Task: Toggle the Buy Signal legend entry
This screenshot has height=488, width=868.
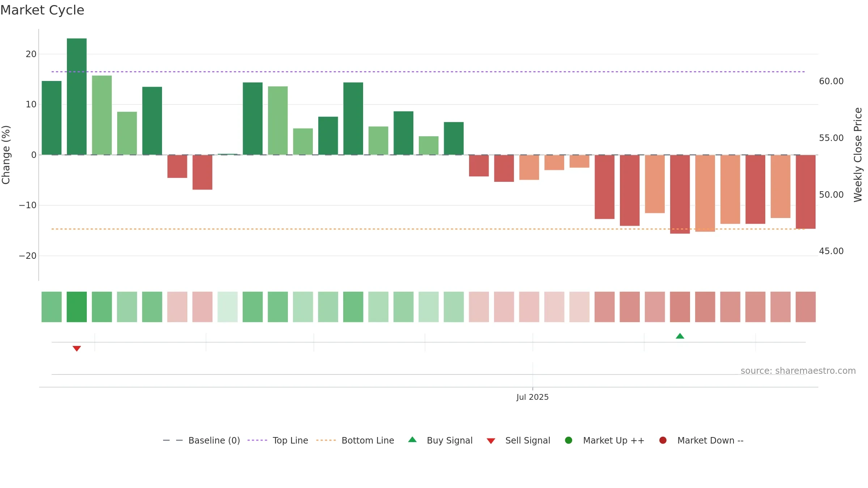Action: 440,440
